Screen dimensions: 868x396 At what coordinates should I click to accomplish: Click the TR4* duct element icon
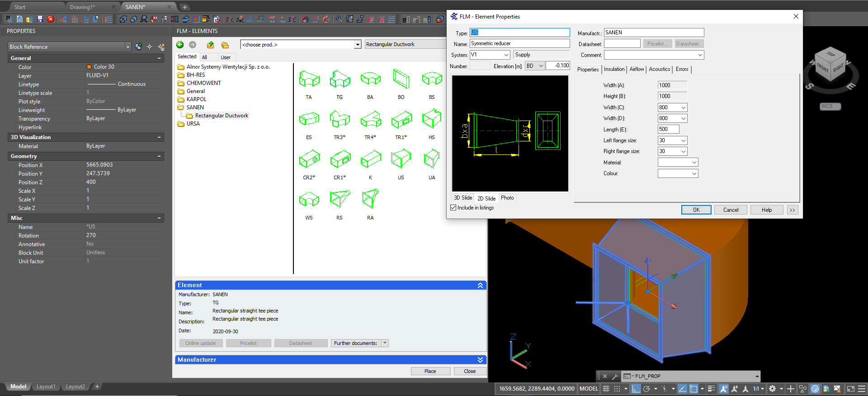[370, 120]
